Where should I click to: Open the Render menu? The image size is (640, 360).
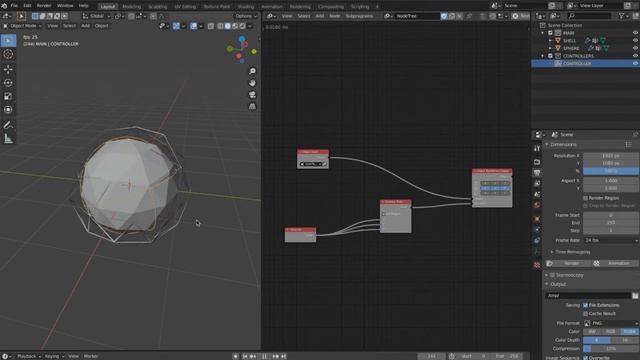coord(44,6)
